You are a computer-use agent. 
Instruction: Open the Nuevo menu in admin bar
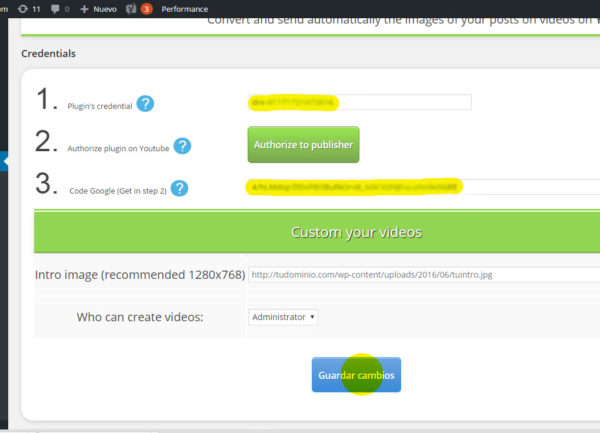(x=98, y=9)
